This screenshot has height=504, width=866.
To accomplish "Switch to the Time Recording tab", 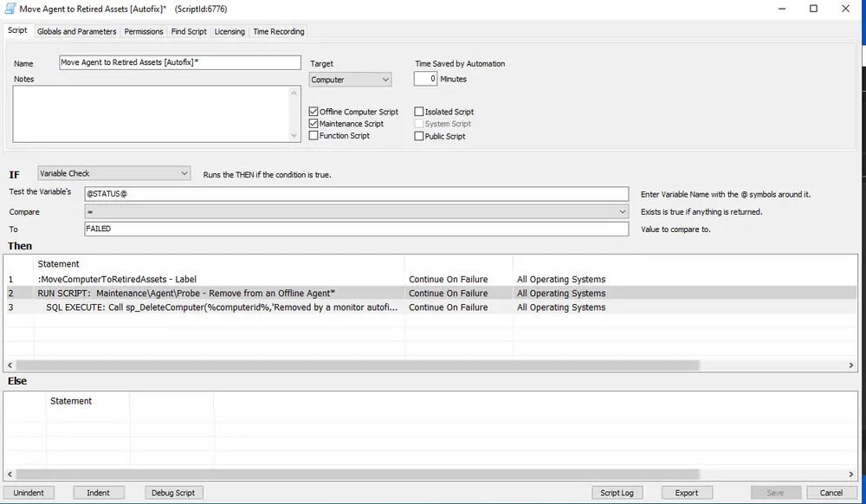I will click(278, 31).
